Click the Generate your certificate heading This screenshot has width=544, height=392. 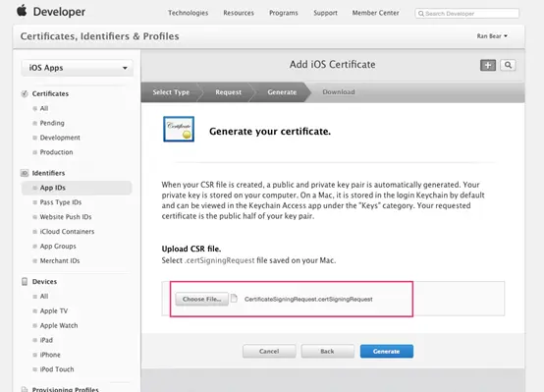click(x=270, y=132)
